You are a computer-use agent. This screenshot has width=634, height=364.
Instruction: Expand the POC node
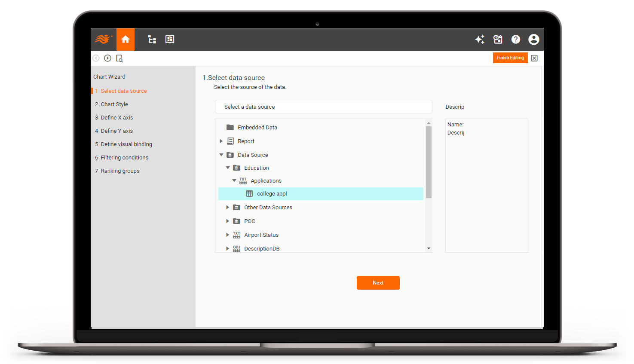[x=227, y=221]
